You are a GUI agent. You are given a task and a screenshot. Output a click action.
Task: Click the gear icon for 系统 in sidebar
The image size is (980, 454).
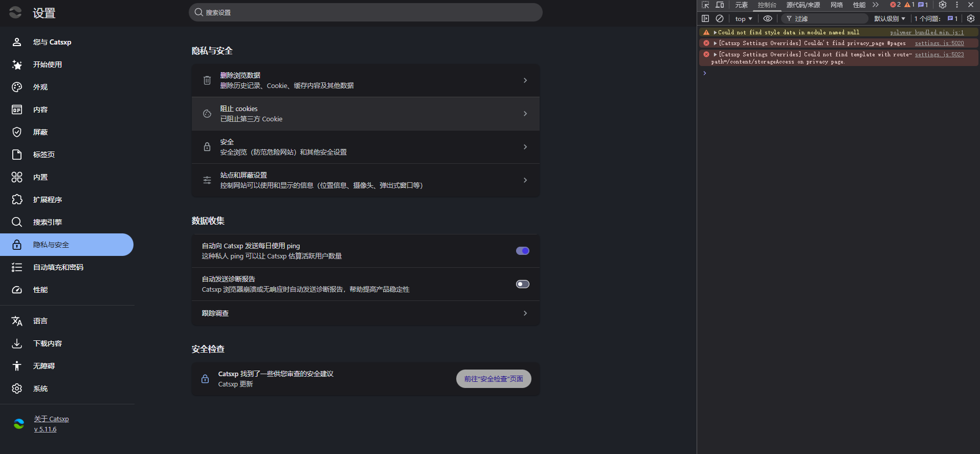click(x=17, y=388)
